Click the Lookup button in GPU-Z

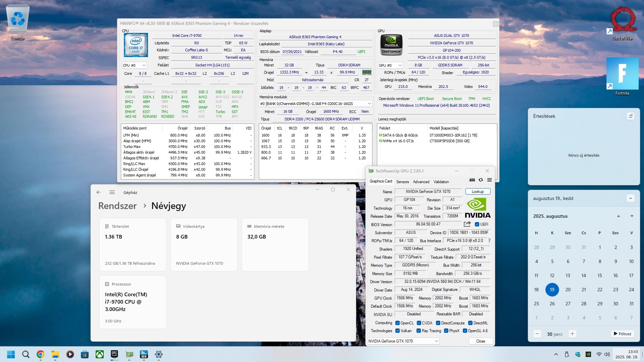478,192
